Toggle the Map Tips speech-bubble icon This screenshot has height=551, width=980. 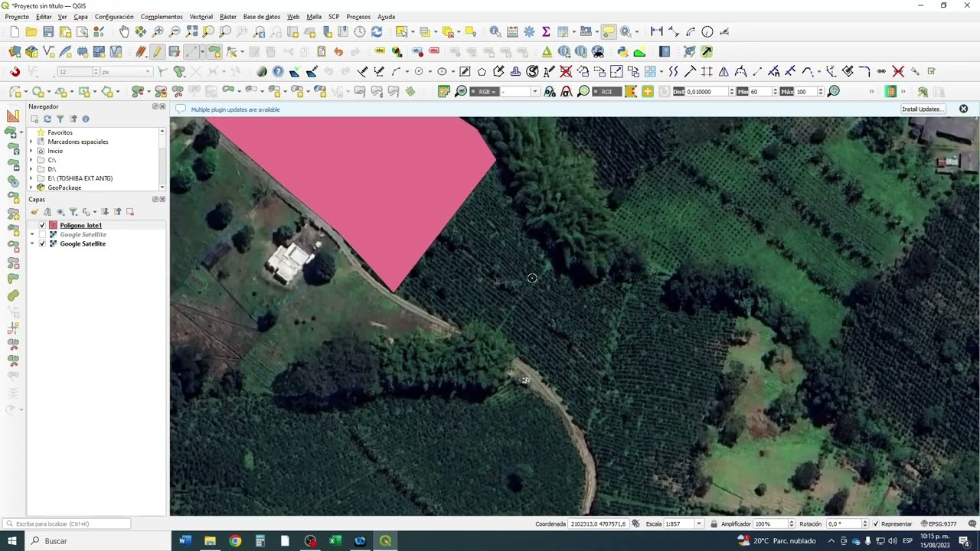pyautogui.click(x=609, y=31)
